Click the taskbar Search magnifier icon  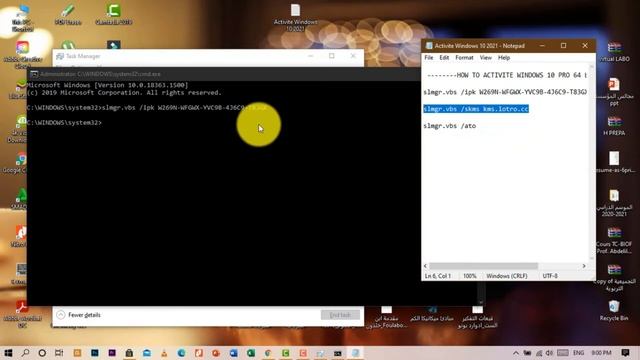point(25,353)
